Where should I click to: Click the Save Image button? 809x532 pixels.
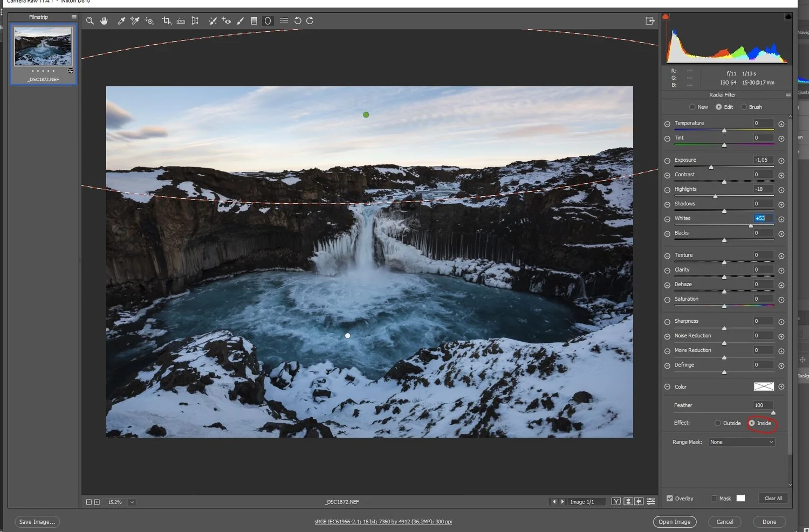point(37,522)
